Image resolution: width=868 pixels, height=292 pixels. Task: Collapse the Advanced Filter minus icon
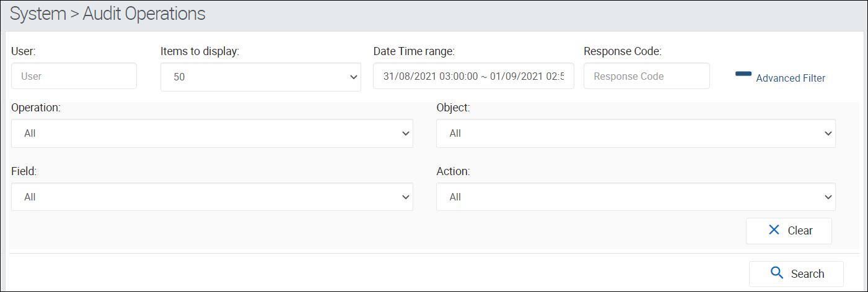(743, 74)
